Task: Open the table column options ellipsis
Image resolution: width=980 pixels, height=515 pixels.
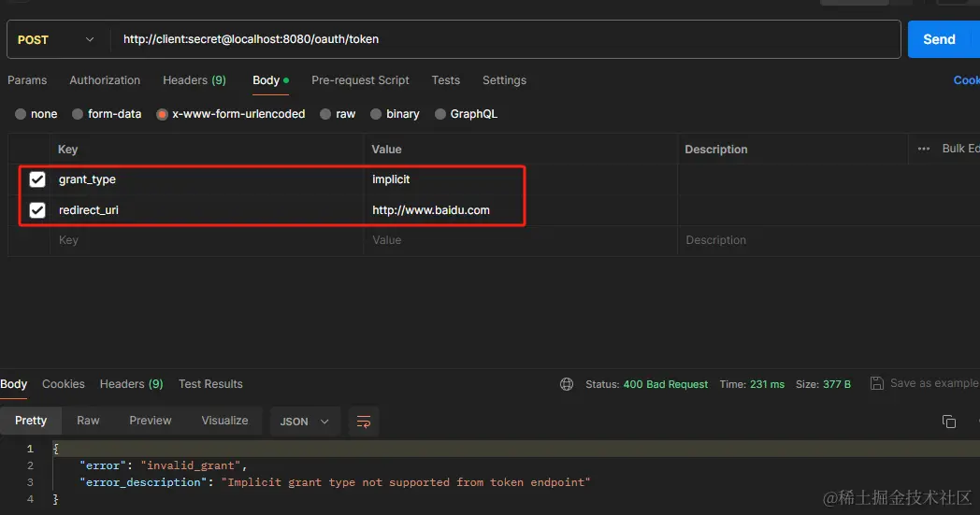Action: pyautogui.click(x=924, y=149)
